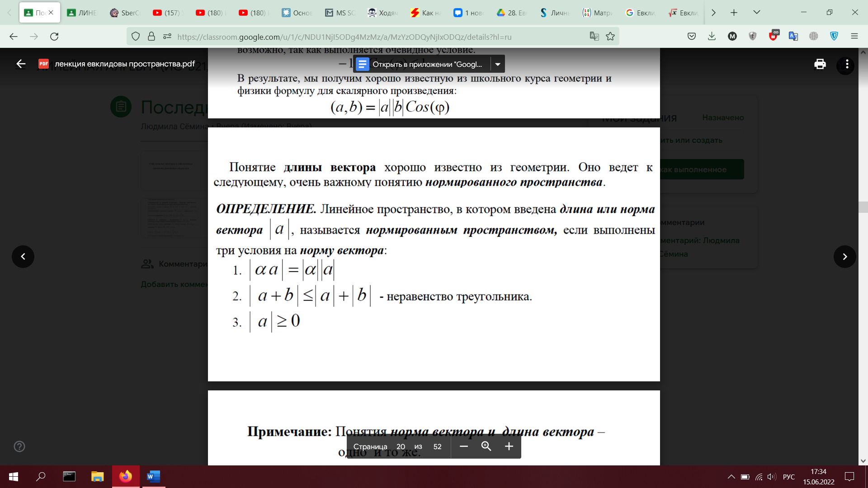Go to the next attachment
The width and height of the screenshot is (868, 488).
coord(844,257)
